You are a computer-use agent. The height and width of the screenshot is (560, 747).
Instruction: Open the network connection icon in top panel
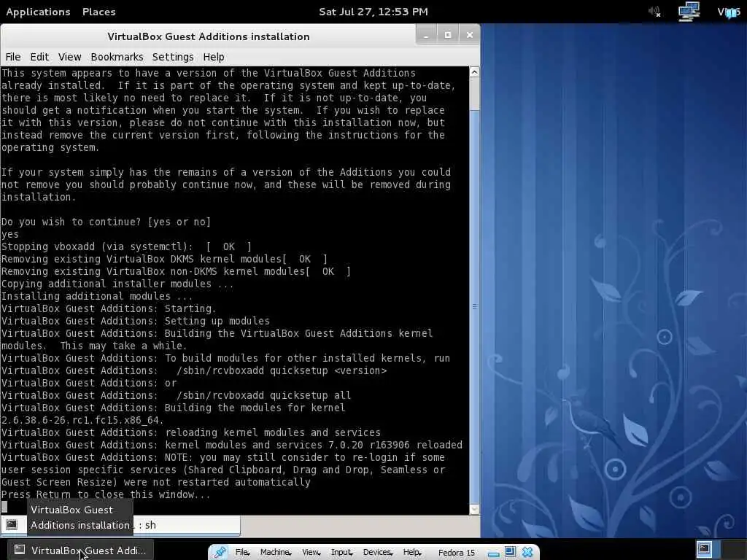(689, 12)
